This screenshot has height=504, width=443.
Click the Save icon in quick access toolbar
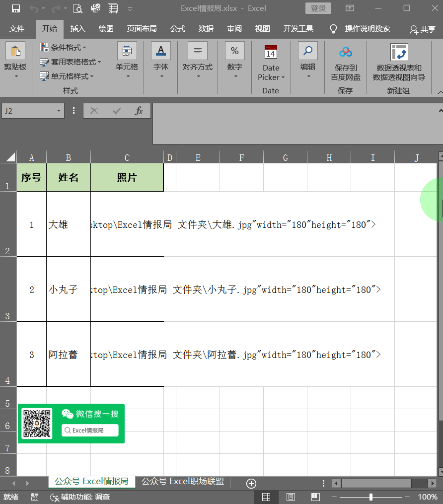(x=16, y=8)
